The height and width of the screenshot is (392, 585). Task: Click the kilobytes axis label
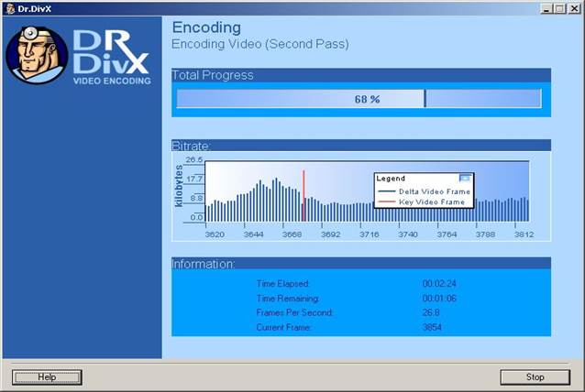[x=179, y=186]
